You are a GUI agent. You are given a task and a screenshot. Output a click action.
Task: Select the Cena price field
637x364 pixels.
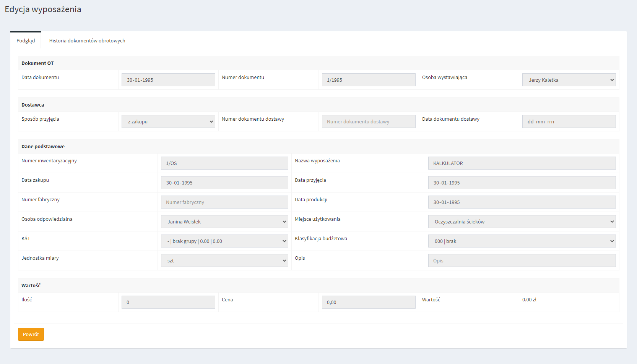[368, 302]
